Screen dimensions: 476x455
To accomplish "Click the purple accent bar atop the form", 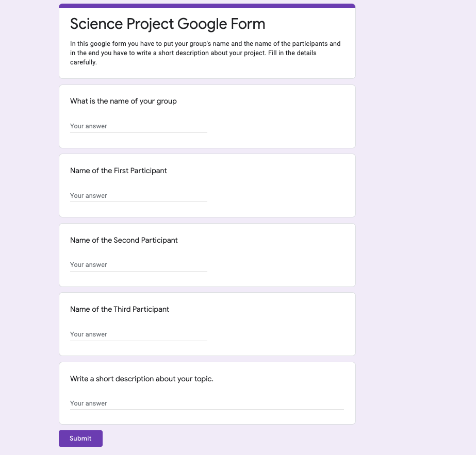I will [x=207, y=6].
